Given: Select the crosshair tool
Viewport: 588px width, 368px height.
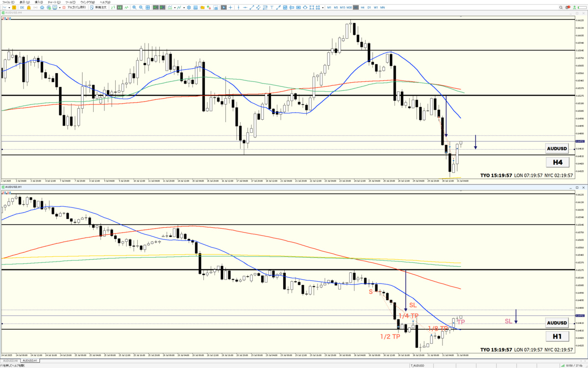Looking at the screenshot, I should 230,7.
